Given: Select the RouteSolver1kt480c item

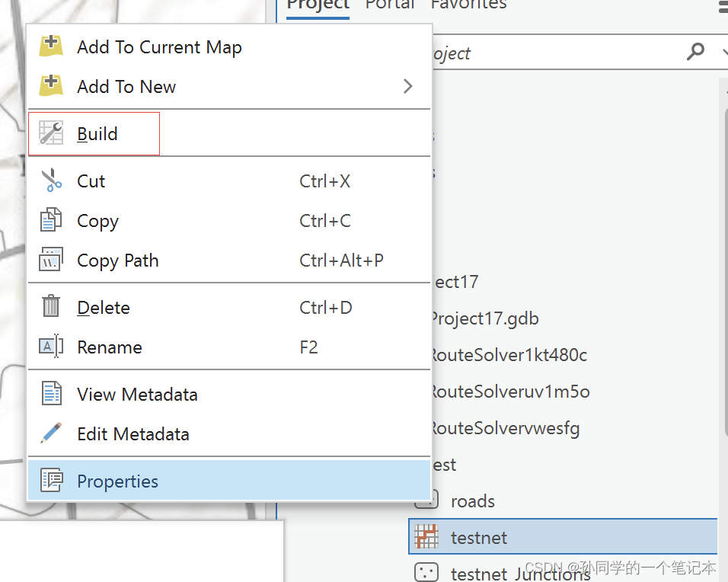Looking at the screenshot, I should 509,355.
